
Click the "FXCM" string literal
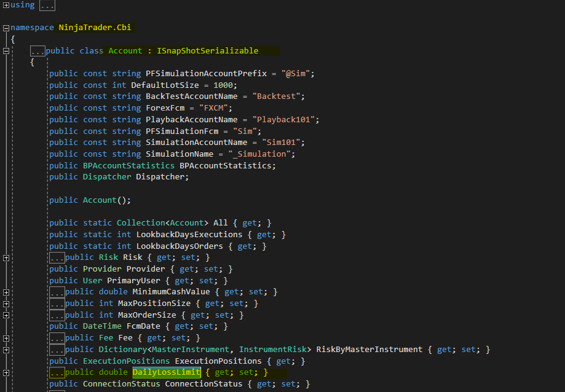(213, 108)
